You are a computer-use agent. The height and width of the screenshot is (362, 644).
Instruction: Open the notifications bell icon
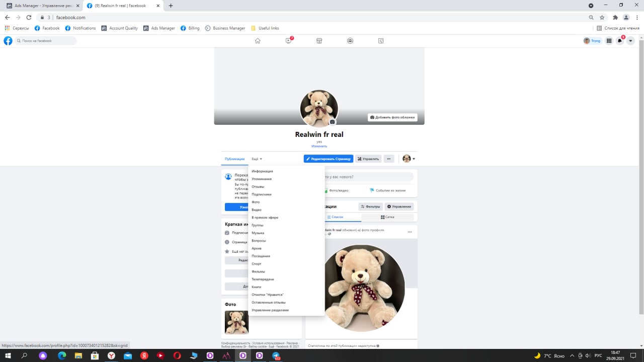[620, 41]
